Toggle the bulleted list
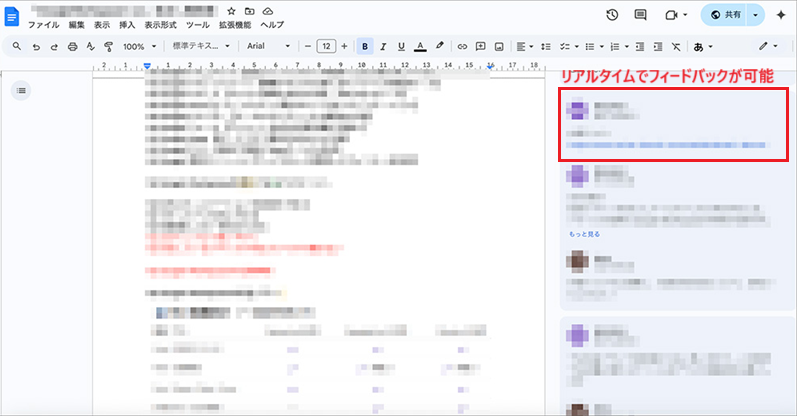This screenshot has height=417, width=797. 590,46
